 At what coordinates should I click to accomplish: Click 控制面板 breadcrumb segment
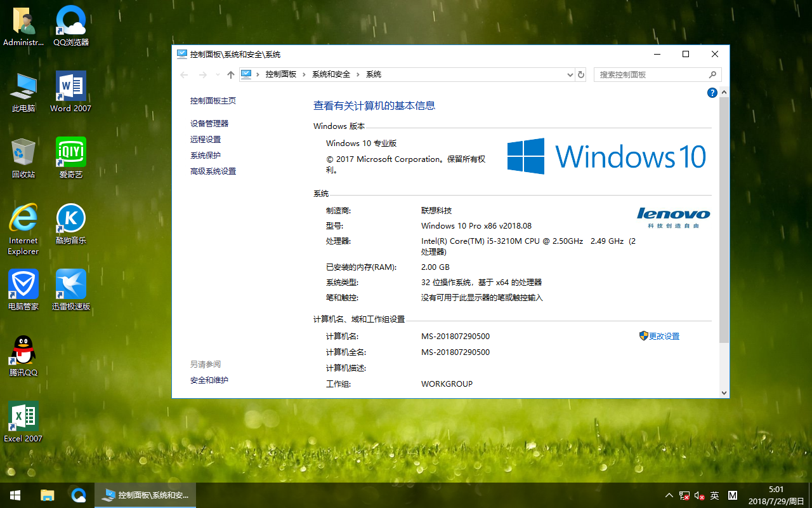281,74
